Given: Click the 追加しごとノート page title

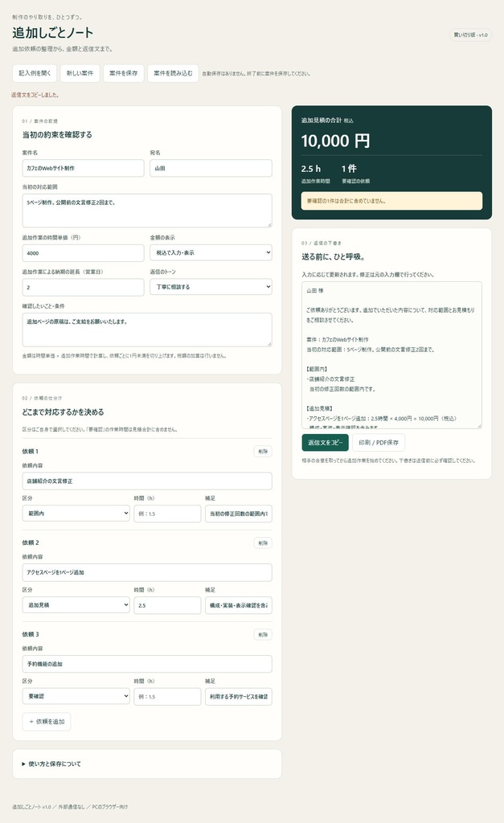Looking at the screenshot, I should 52,32.
